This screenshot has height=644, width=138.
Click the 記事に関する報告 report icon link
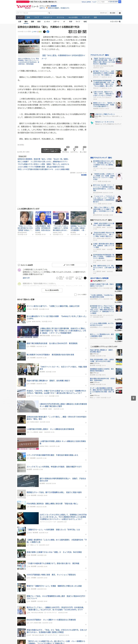click(x=24, y=152)
